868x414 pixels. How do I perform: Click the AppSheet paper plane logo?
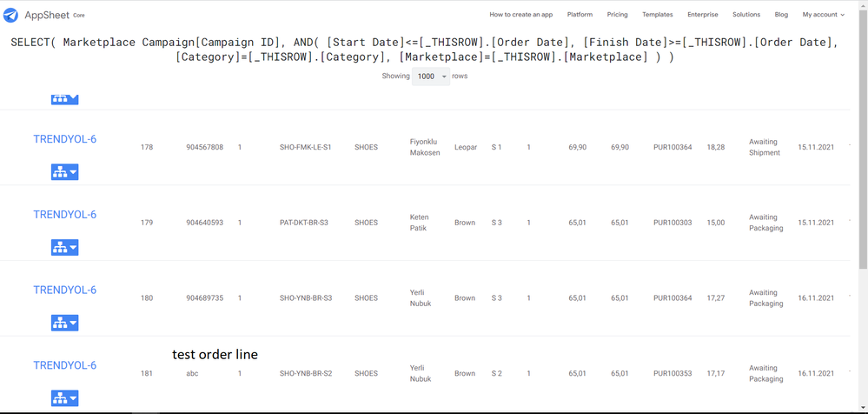[10, 15]
